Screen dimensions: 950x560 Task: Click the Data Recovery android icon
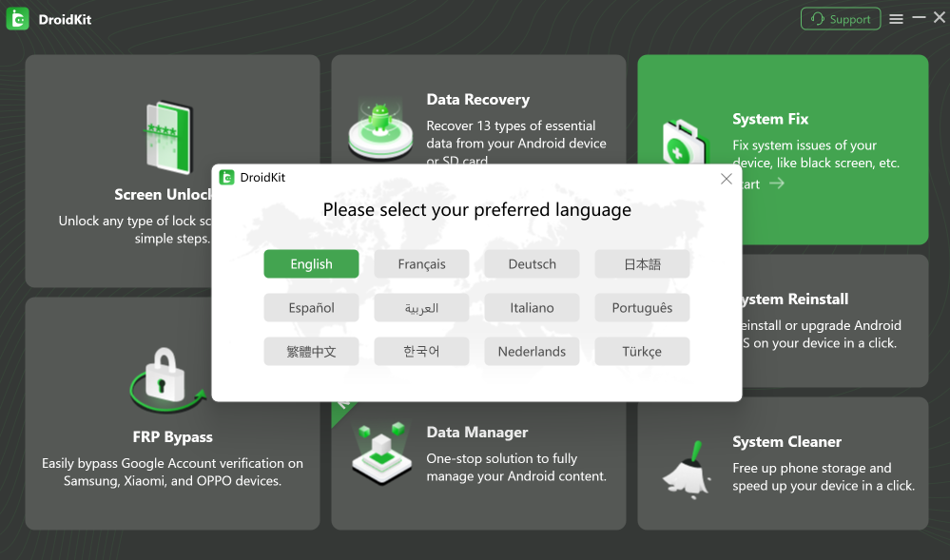[379, 129]
